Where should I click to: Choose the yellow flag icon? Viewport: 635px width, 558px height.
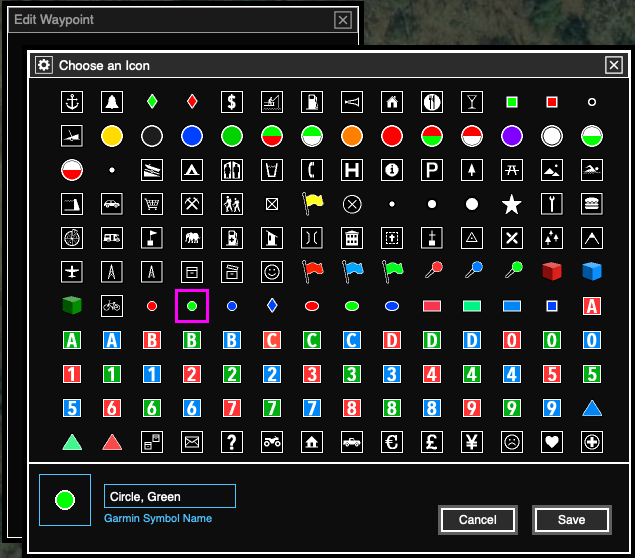312,204
